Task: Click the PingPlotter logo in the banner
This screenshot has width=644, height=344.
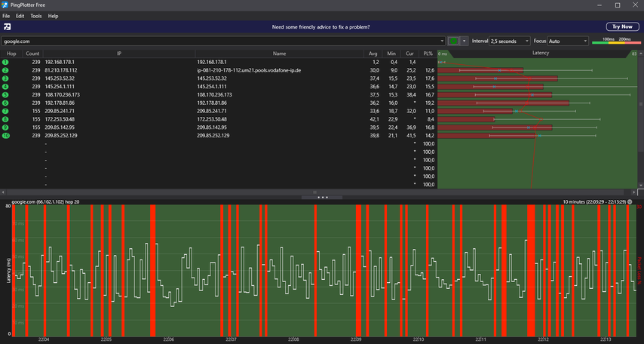Action: [x=8, y=27]
